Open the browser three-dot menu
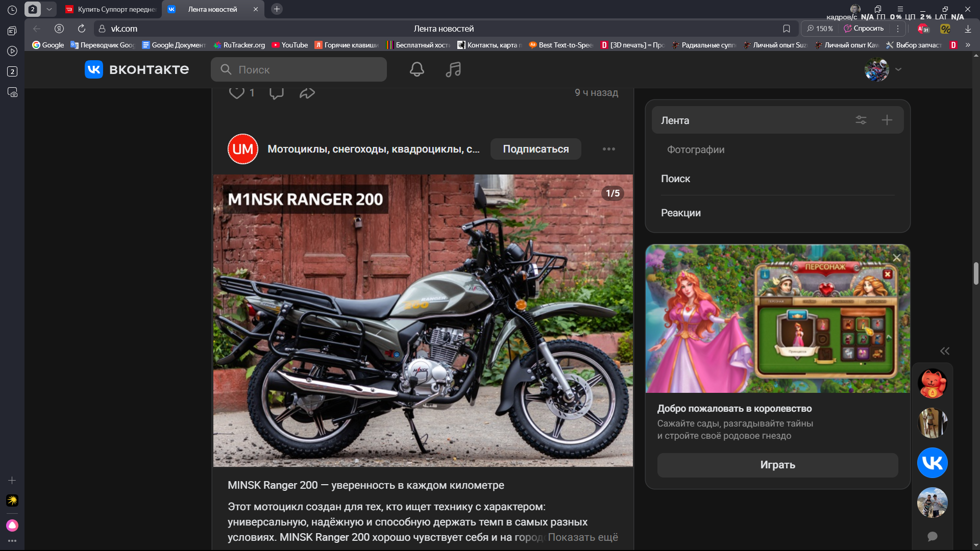The image size is (980, 551). (898, 29)
